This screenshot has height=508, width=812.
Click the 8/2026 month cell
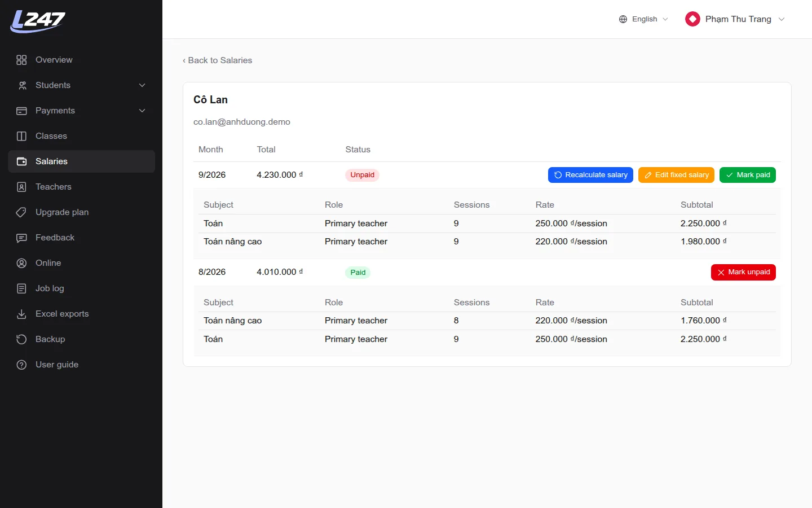212,272
